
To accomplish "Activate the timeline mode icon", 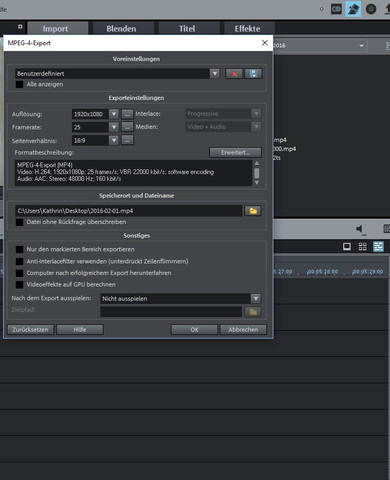I will tap(378, 247).
